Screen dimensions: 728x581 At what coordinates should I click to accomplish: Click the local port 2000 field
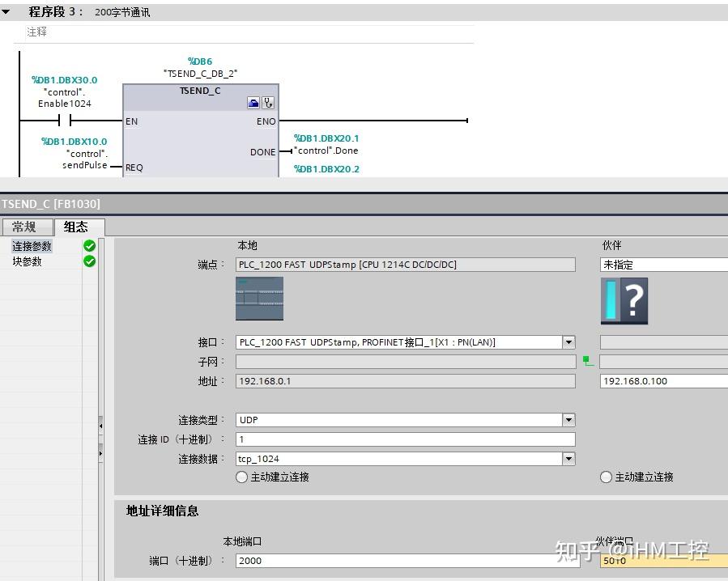(x=407, y=561)
